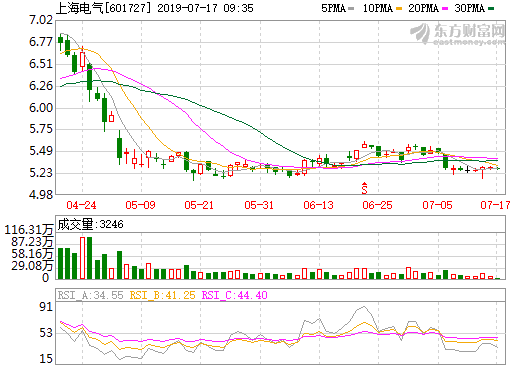520x365 pixels.
Task: Click the red S signal marker
Action: click(364, 188)
